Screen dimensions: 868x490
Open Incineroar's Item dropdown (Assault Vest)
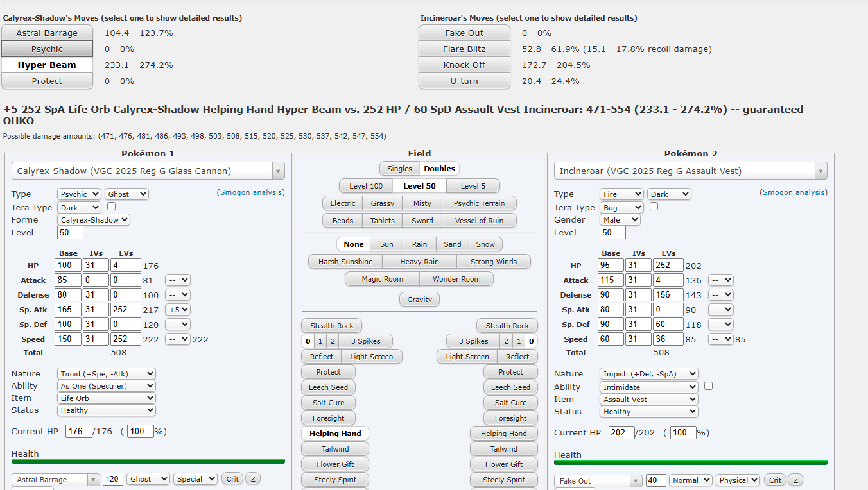click(x=649, y=400)
